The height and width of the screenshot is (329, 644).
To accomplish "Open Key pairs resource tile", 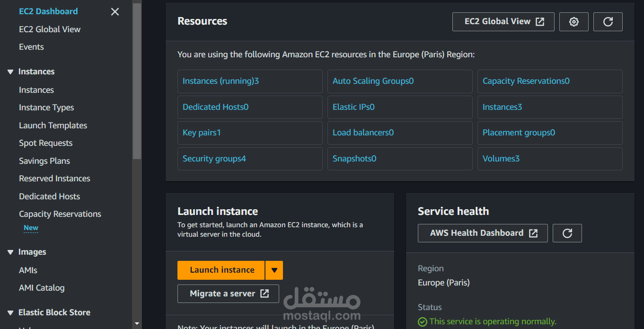I will pos(250,133).
